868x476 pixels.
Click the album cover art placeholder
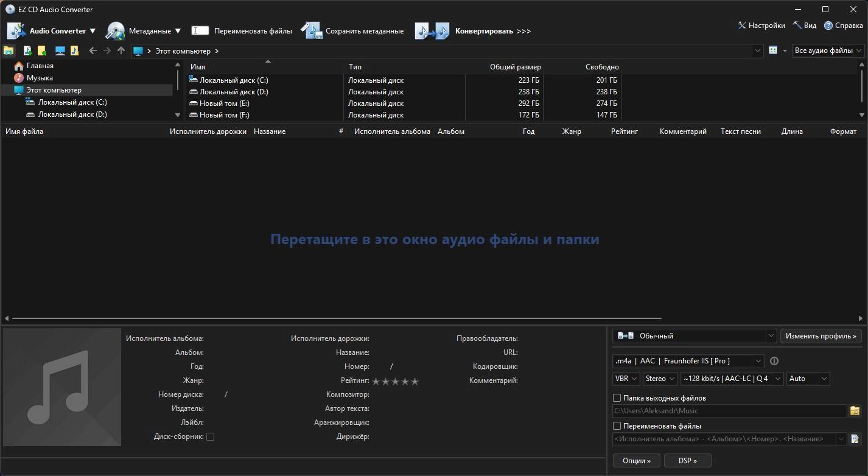(x=62, y=387)
